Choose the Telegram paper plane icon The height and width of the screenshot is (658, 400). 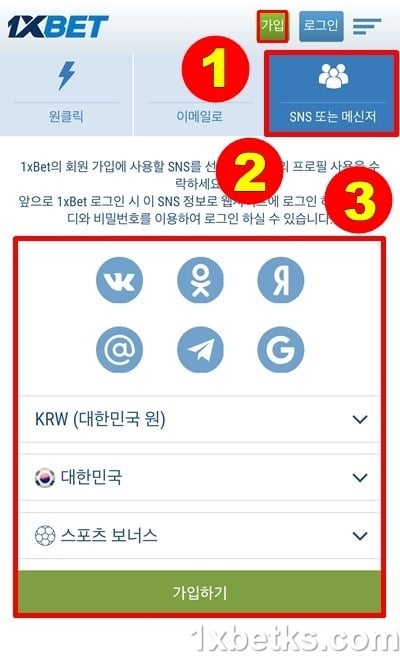coord(200,350)
